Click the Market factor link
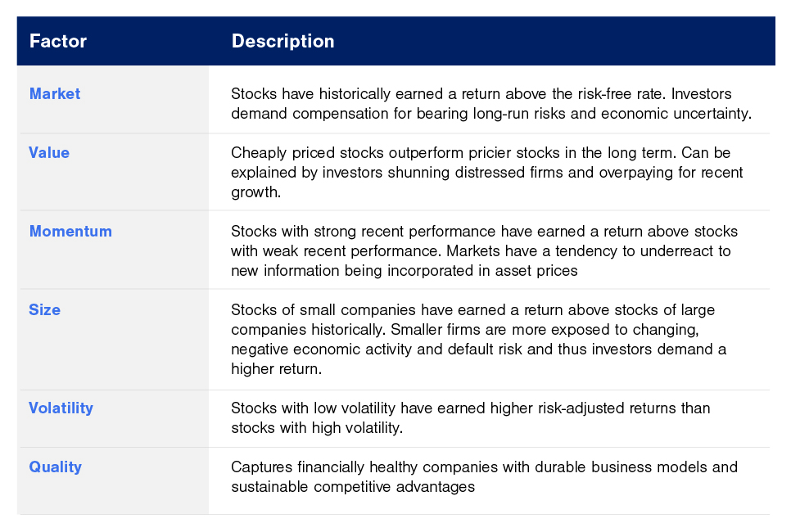 pyautogui.click(x=55, y=94)
